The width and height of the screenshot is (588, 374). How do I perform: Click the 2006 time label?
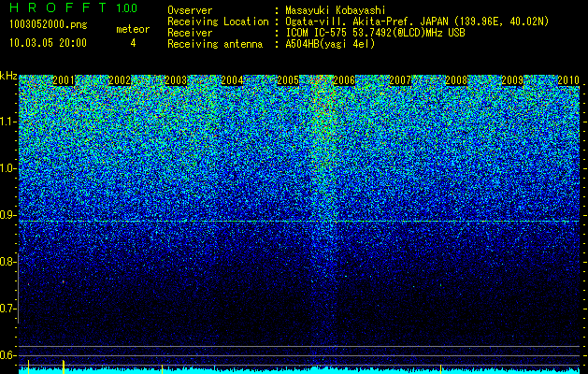(344, 80)
